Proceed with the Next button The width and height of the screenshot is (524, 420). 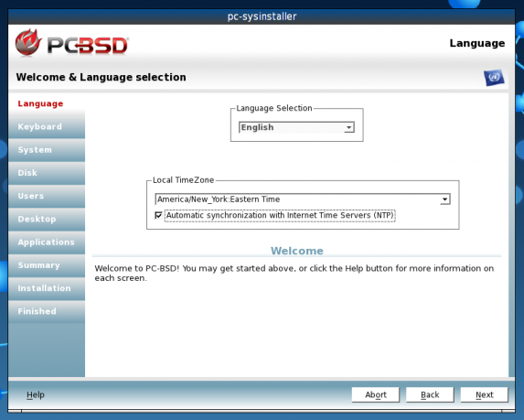[x=485, y=395]
